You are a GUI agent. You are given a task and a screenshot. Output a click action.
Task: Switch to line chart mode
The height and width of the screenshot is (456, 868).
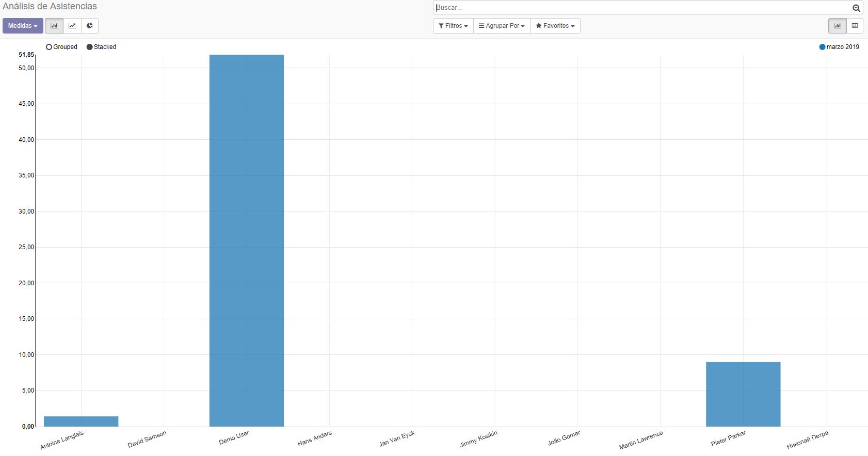coord(72,26)
